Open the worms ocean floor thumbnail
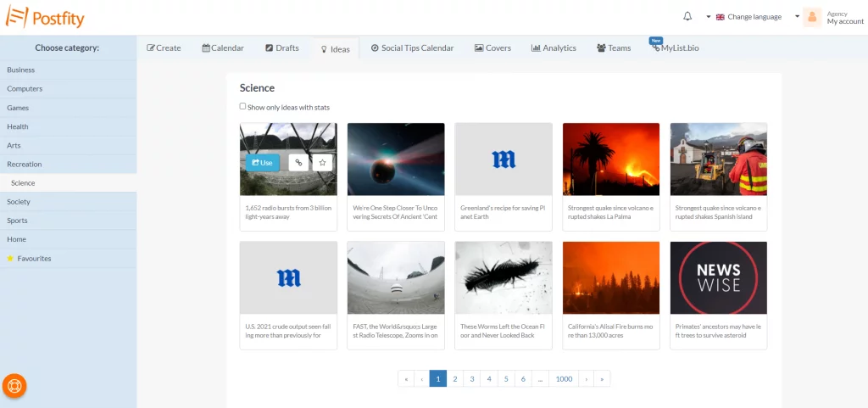The image size is (868, 408). coord(504,277)
